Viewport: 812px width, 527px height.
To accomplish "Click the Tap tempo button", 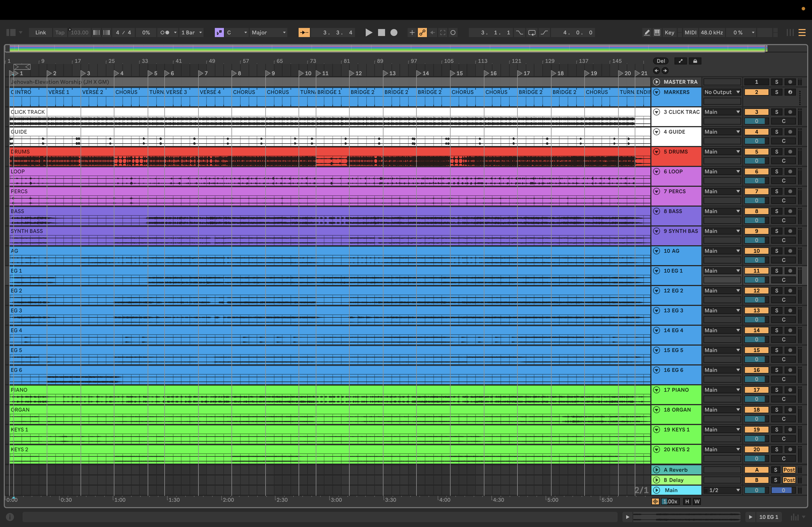I will coord(60,32).
